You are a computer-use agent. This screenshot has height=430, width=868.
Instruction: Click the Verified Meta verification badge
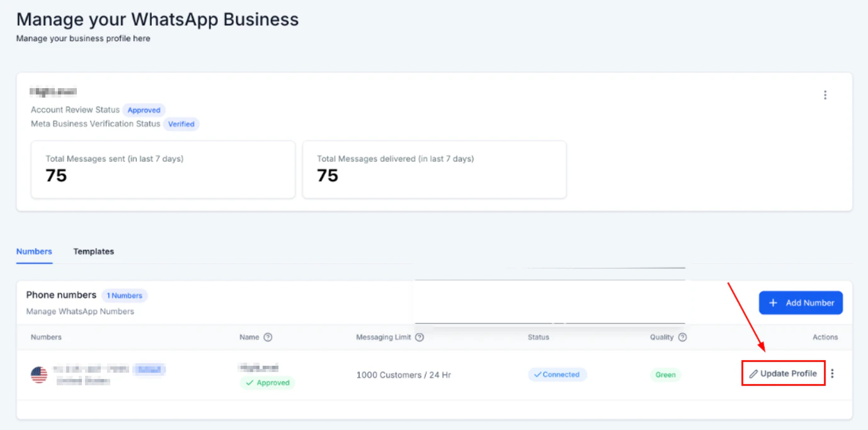181,124
